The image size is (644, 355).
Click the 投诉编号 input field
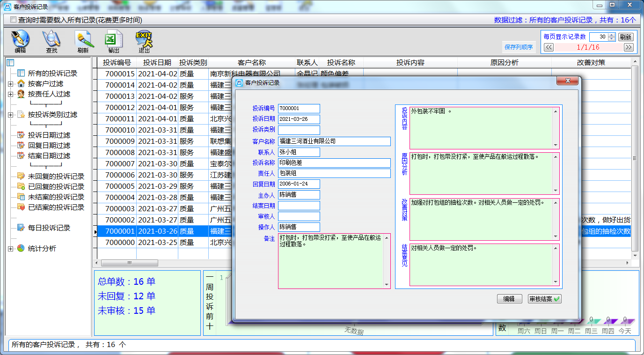pos(299,108)
